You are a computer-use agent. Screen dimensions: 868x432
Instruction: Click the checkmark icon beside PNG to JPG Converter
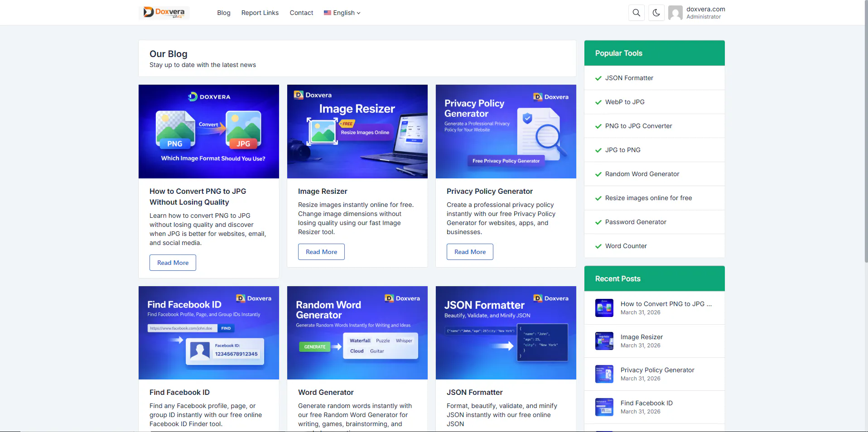coord(598,126)
